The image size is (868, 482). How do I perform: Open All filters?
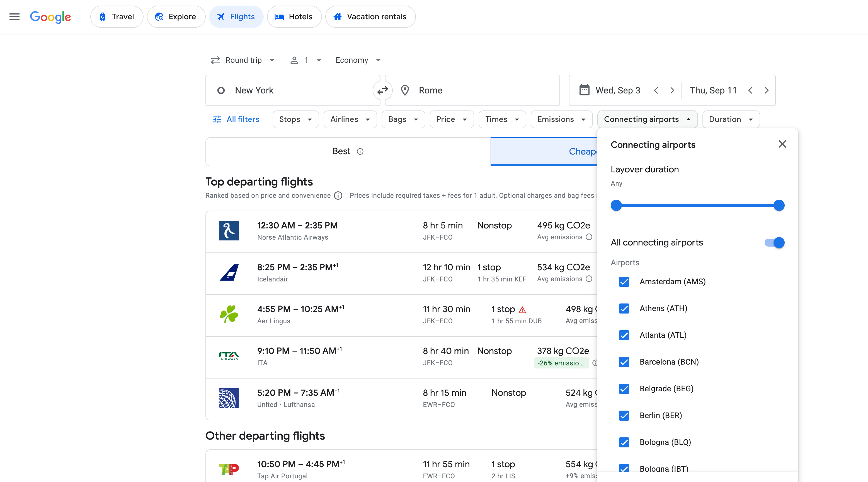236,119
